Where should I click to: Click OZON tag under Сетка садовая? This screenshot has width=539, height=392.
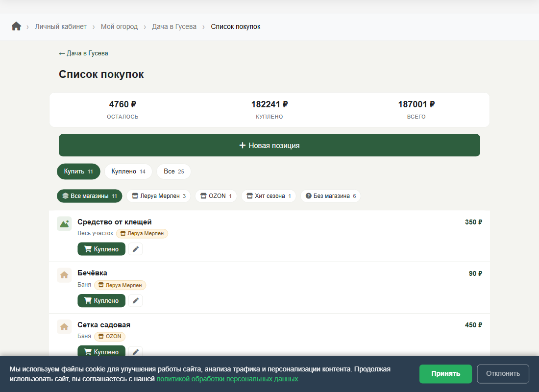pyautogui.click(x=110, y=336)
